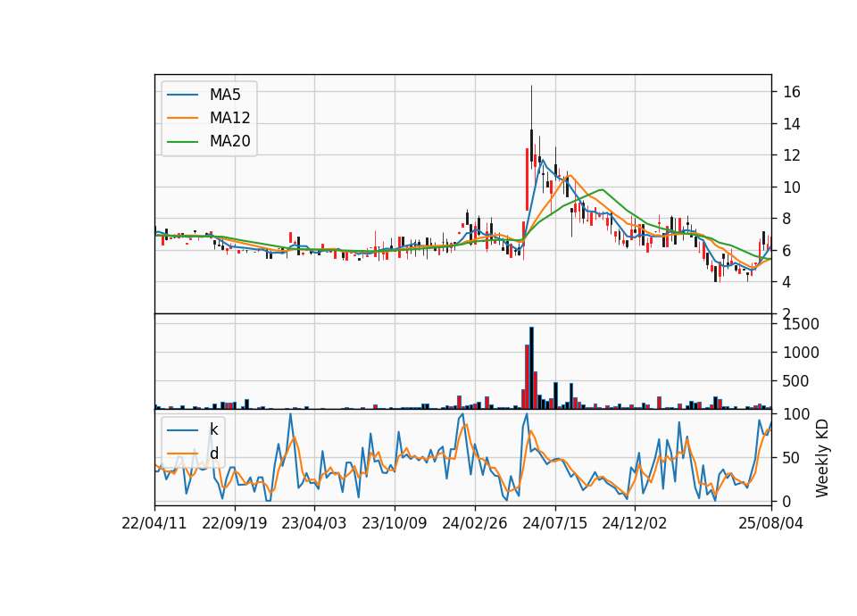Click the MA20 legend label
Image resolution: width=857 pixels, height=616 pixels.
coord(229,141)
